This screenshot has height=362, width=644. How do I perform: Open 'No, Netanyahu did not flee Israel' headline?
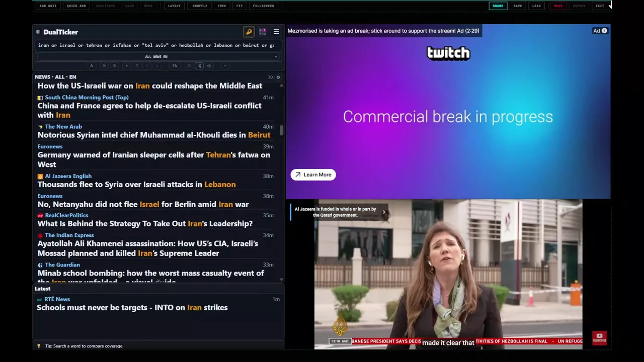[143, 204]
